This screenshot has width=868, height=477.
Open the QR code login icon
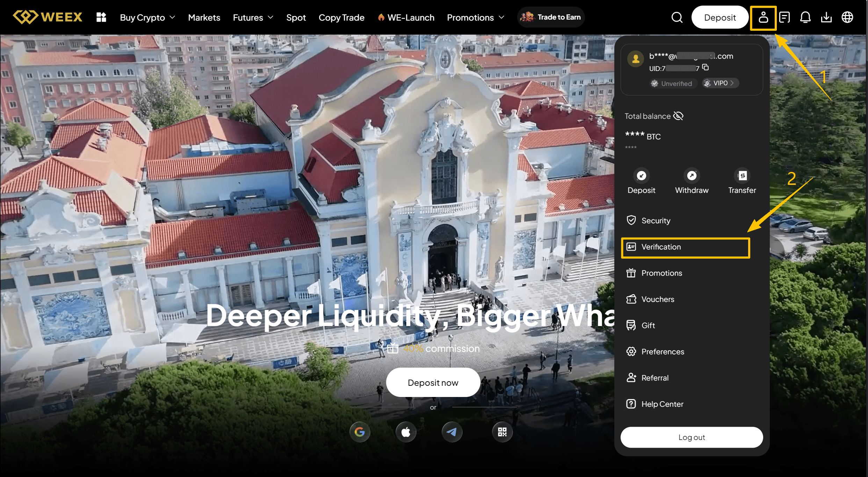tap(502, 432)
